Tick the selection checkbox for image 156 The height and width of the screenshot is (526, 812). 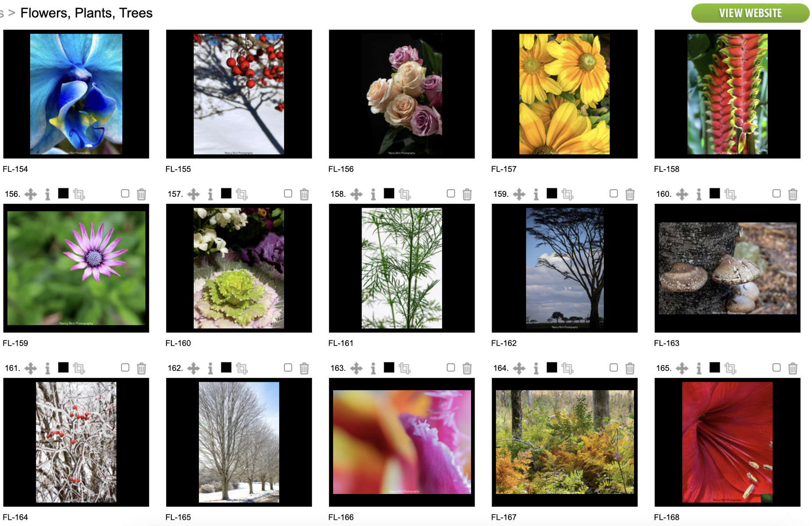coord(125,193)
